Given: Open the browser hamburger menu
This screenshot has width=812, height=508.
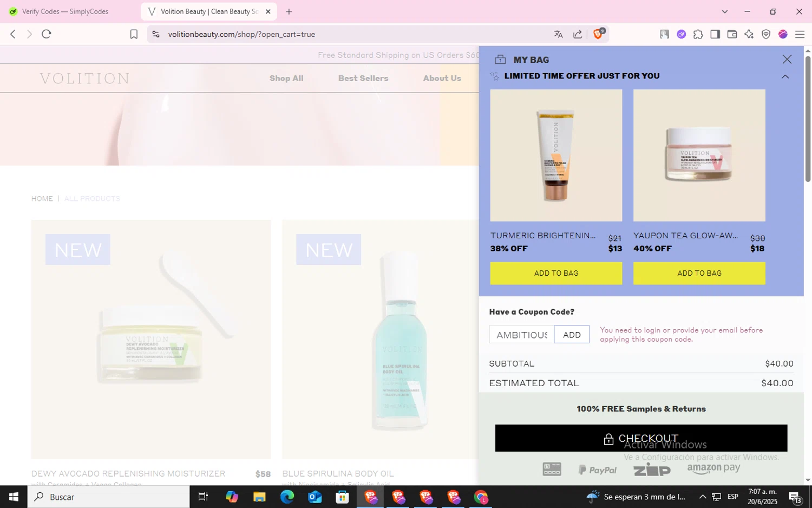Looking at the screenshot, I should click(800, 34).
